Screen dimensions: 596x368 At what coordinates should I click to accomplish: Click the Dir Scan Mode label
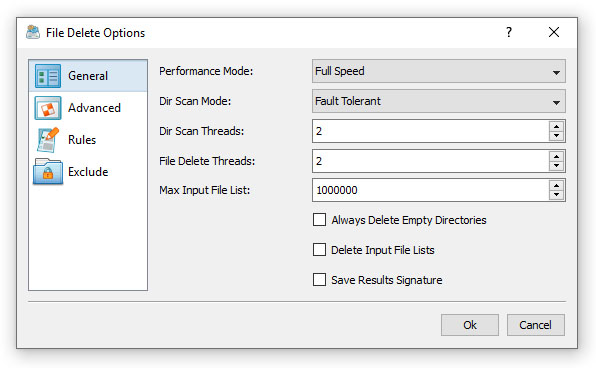coord(195,101)
